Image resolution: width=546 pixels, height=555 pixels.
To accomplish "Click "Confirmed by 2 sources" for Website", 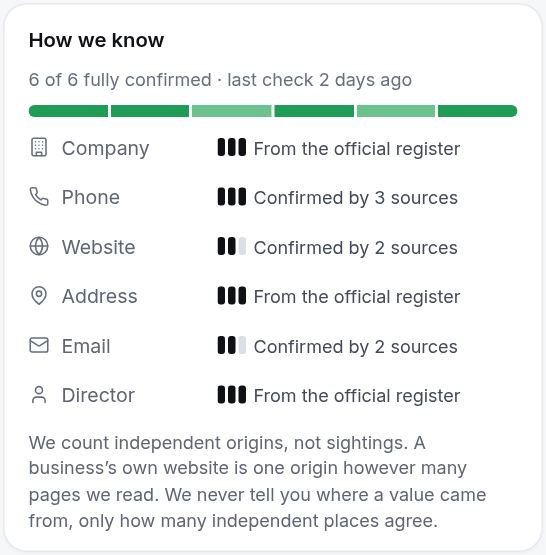I will point(356,247).
